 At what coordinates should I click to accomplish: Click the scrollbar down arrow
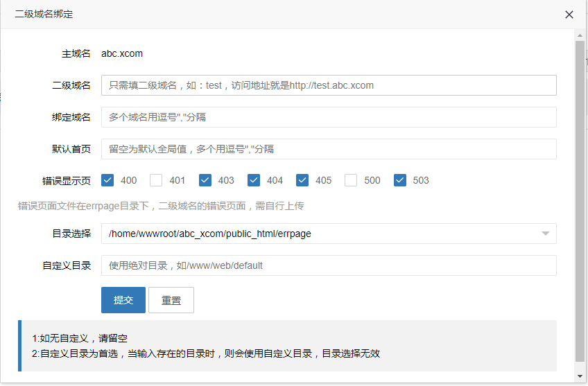pyautogui.click(x=580, y=376)
